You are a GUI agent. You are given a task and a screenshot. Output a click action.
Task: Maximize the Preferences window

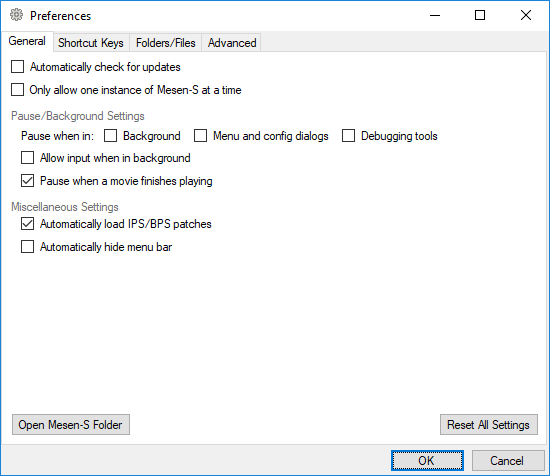[480, 15]
